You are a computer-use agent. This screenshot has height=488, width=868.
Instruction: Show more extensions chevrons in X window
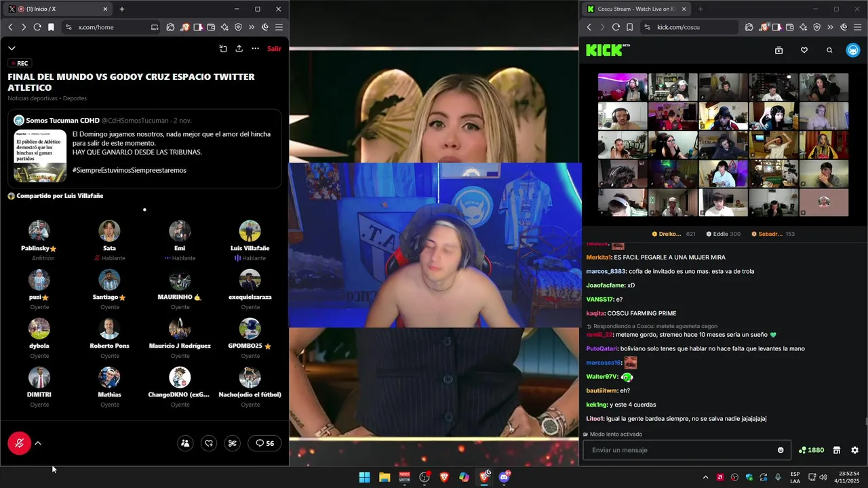252,27
